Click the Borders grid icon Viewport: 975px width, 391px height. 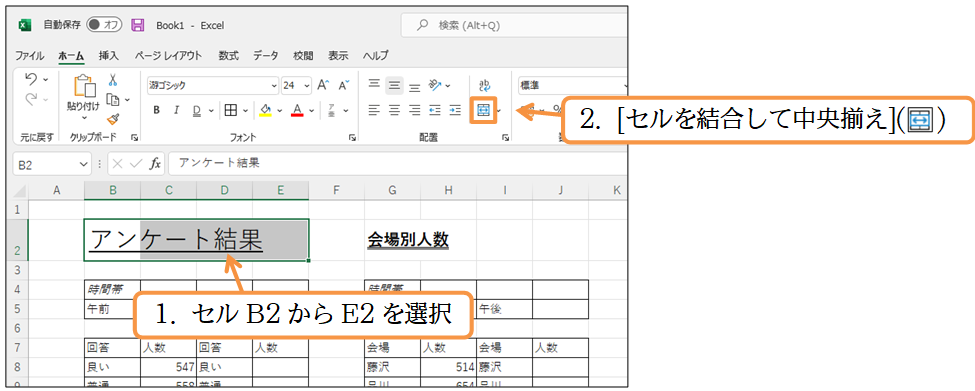point(231,111)
